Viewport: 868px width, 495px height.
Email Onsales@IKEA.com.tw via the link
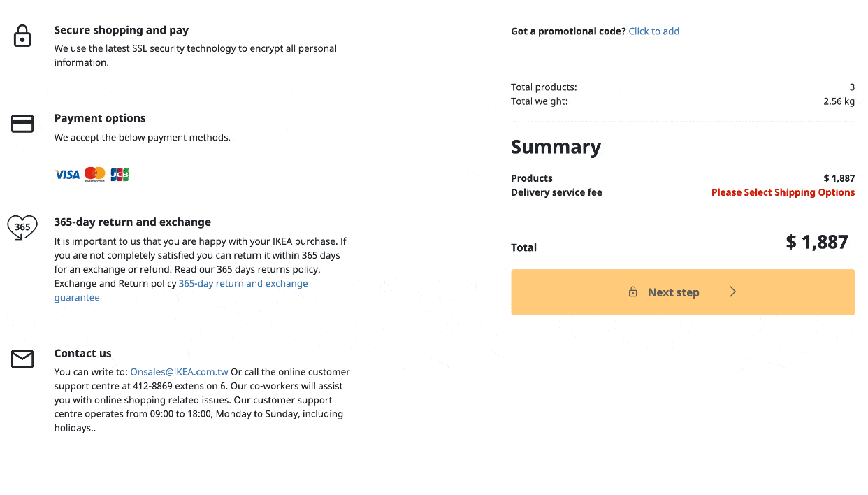tap(179, 372)
